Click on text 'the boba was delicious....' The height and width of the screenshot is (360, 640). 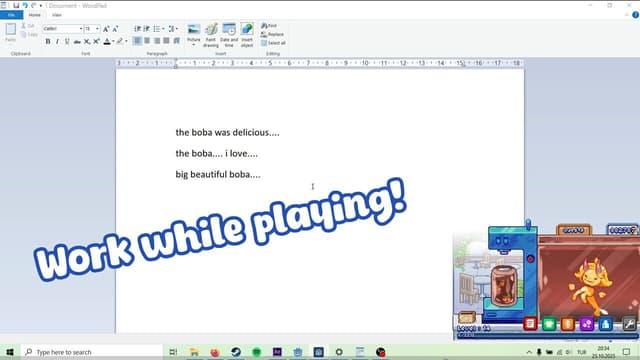(227, 133)
